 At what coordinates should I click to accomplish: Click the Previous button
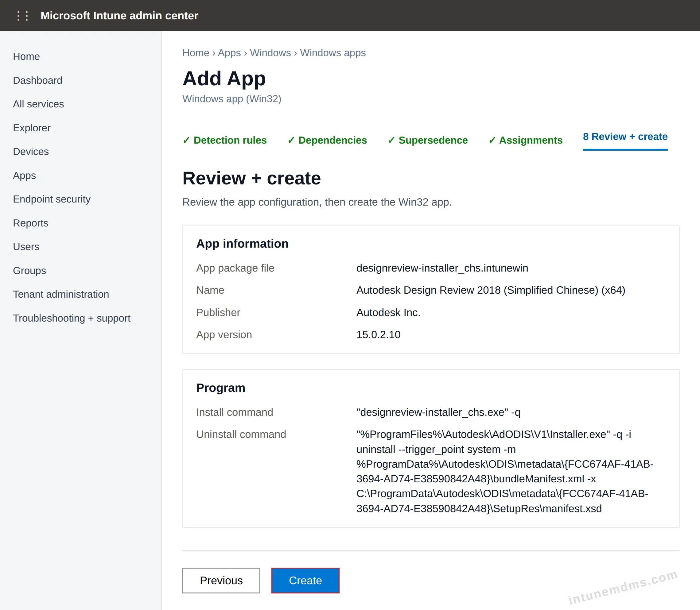coord(221,580)
